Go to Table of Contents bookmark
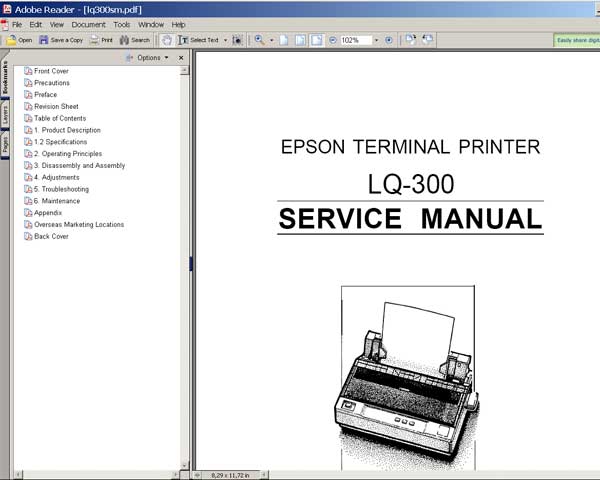Image resolution: width=600 pixels, height=480 pixels. (x=60, y=118)
